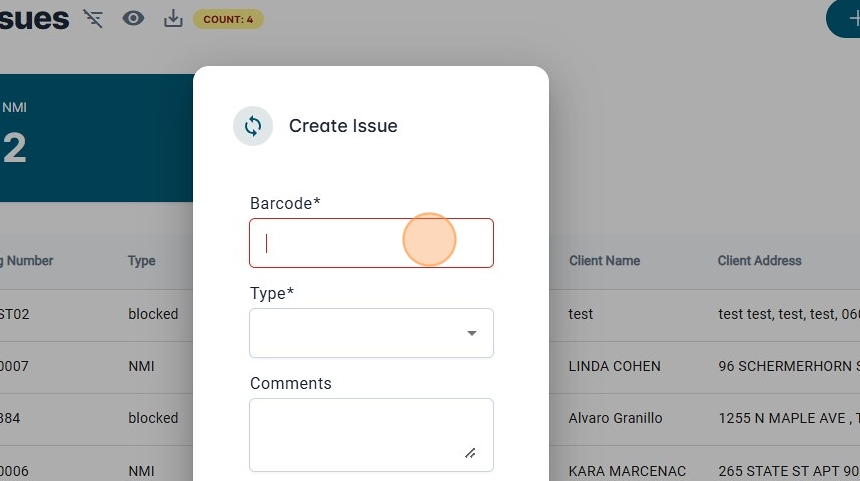The height and width of the screenshot is (481, 860).
Task: Click the Create Issue refresh icon
Action: tap(253, 126)
